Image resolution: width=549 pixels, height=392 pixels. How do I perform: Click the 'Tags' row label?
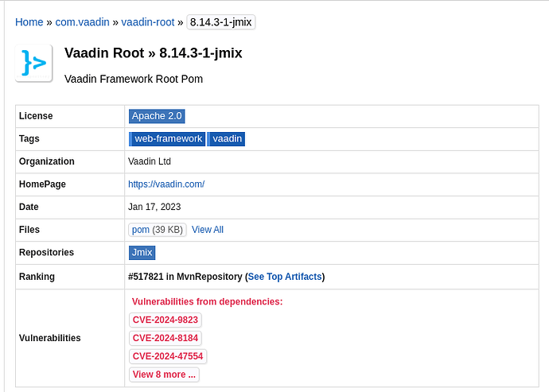point(29,138)
